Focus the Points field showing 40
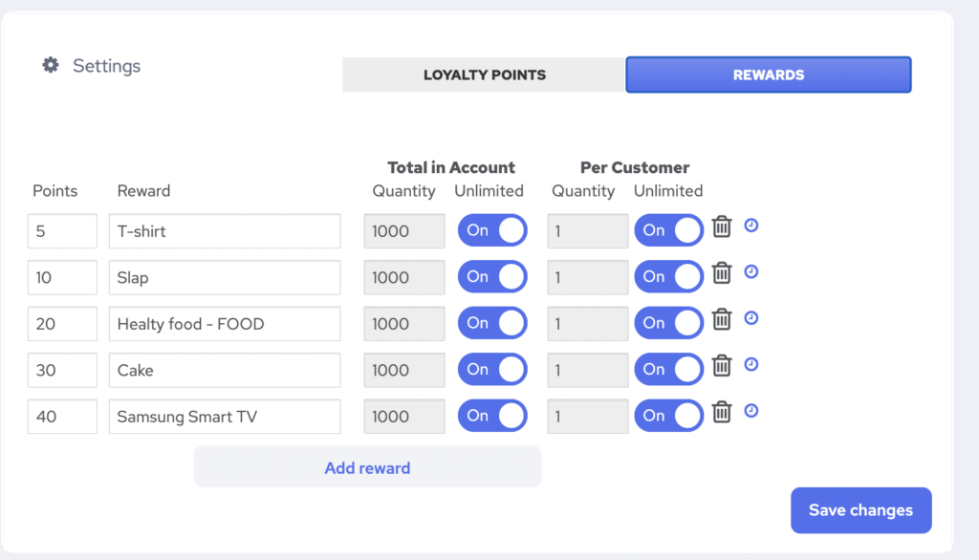Image resolution: width=979 pixels, height=560 pixels. (62, 417)
